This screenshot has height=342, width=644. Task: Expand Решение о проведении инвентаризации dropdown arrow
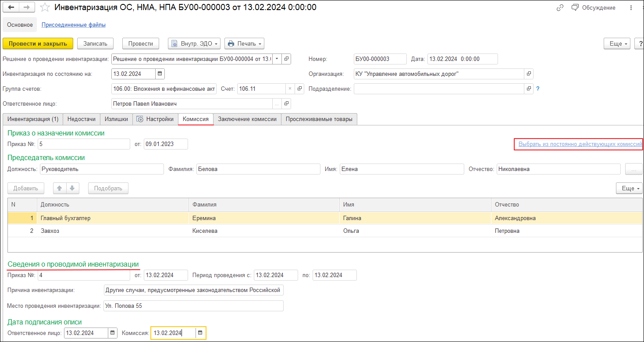(277, 59)
